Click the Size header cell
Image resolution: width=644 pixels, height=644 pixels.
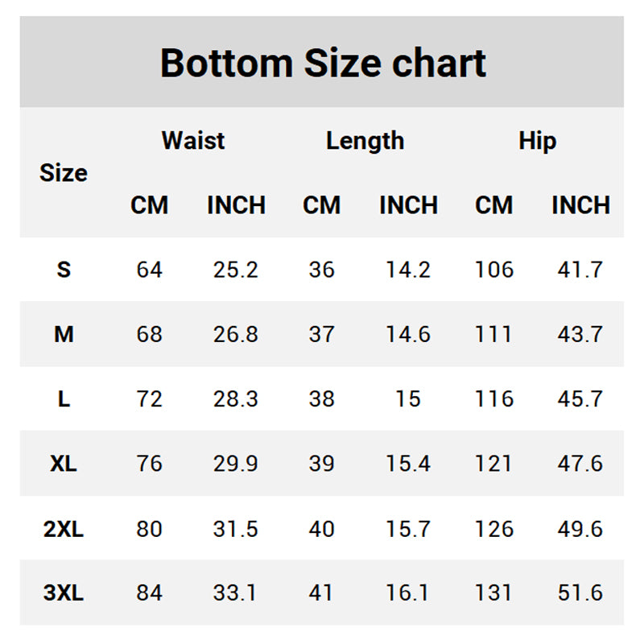pyautogui.click(x=64, y=172)
